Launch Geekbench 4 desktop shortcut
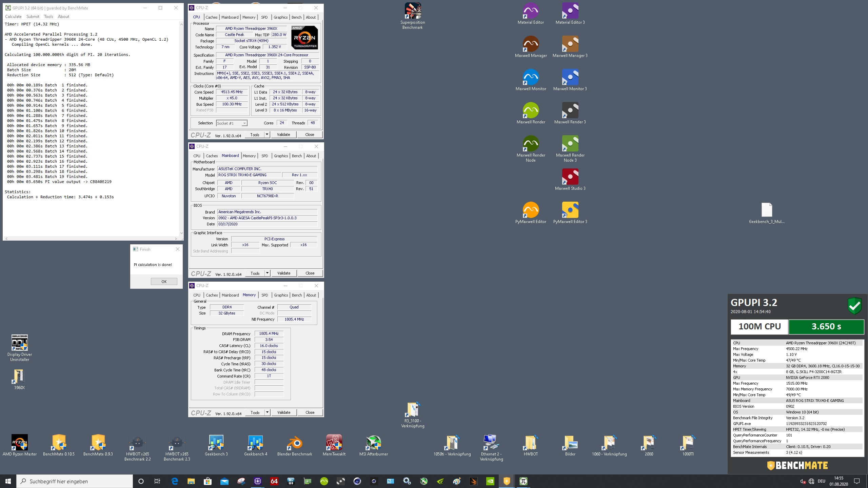This screenshot has width=868, height=488. click(x=256, y=445)
